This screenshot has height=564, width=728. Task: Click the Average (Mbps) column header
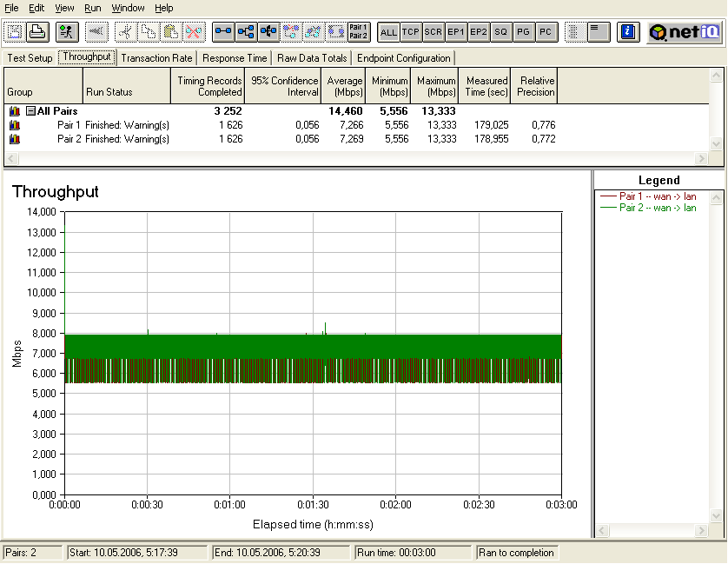(345, 86)
